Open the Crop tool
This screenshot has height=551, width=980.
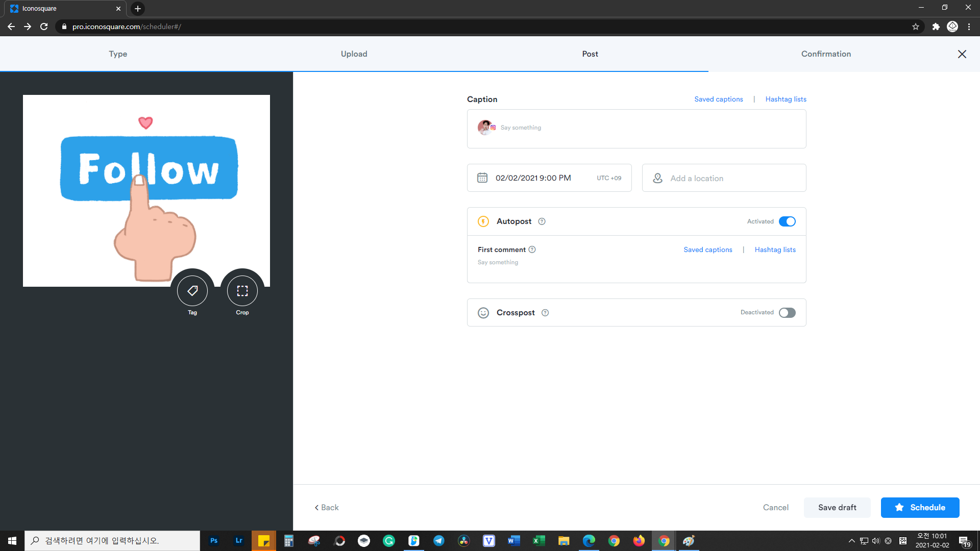(x=242, y=291)
